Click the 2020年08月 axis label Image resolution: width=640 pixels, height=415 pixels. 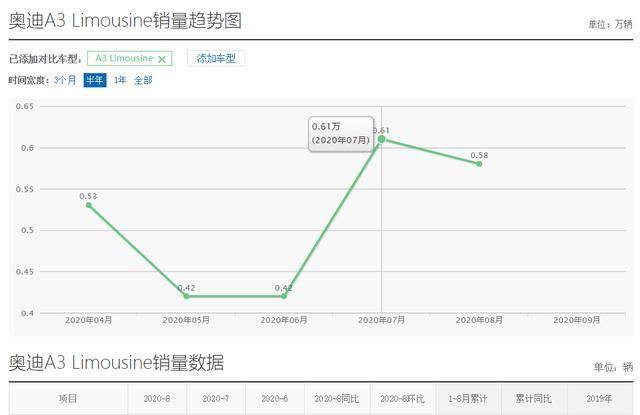(479, 320)
